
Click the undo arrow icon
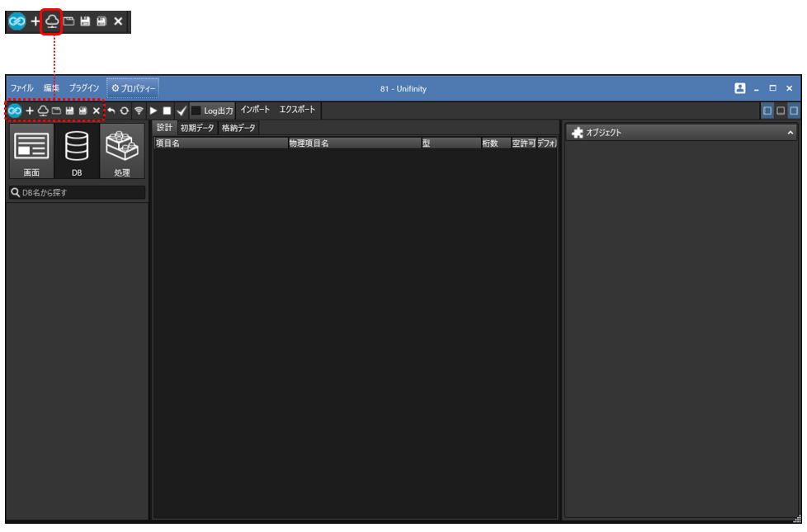111,111
